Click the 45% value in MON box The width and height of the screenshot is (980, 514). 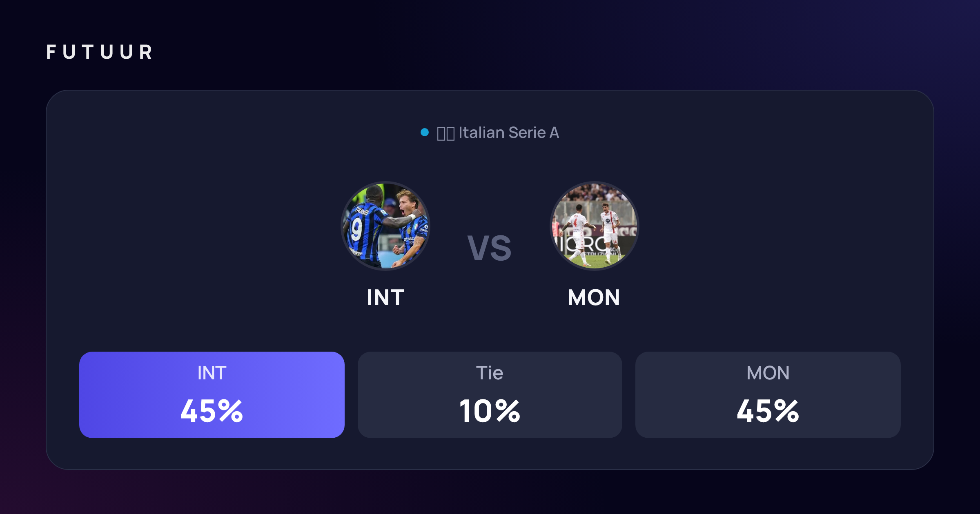pyautogui.click(x=768, y=411)
